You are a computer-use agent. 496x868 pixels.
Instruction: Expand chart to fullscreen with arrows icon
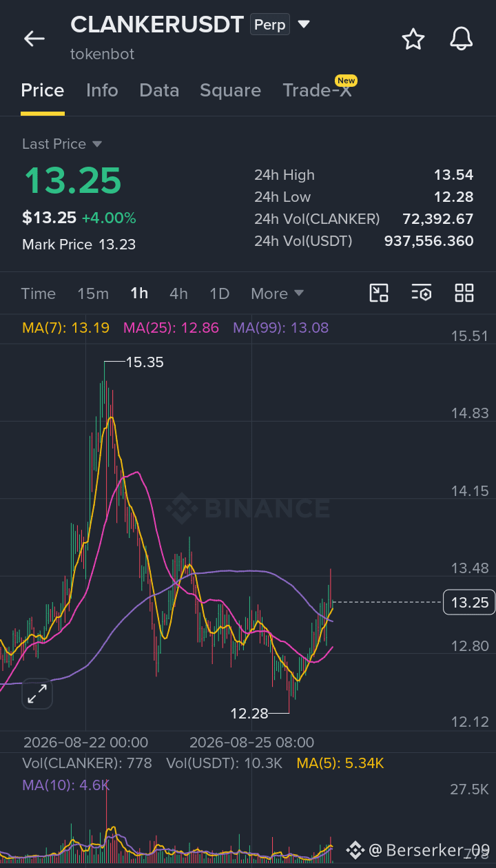tap(37, 694)
